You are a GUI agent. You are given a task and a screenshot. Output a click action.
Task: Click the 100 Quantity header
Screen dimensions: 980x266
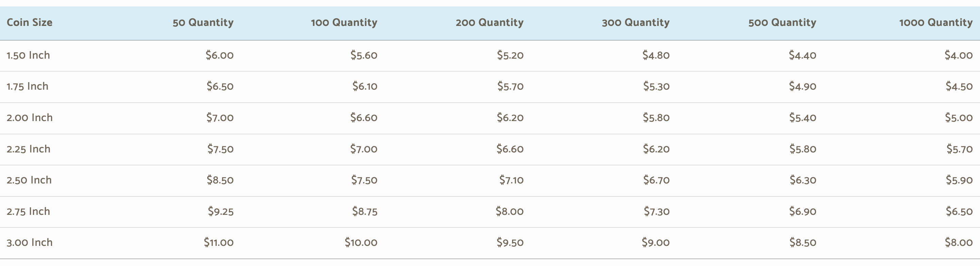point(344,23)
